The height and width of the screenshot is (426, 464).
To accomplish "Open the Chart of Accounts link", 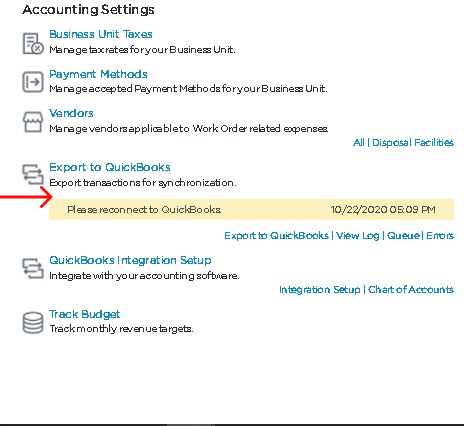I will pos(411,289).
